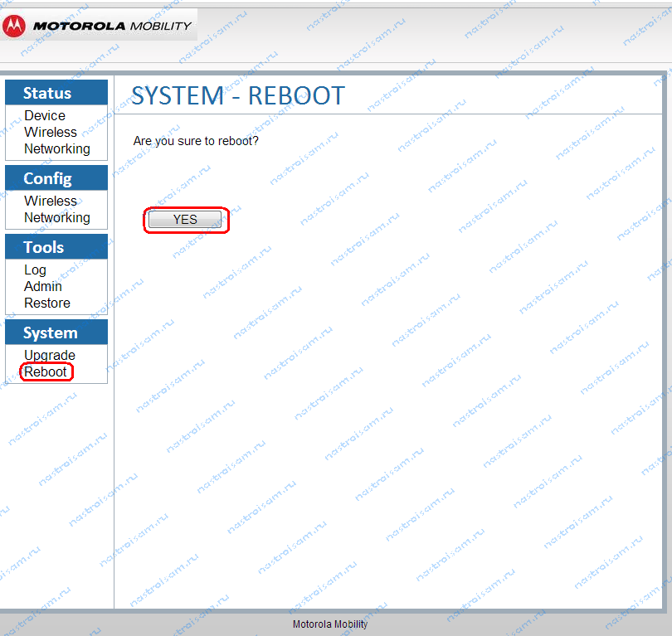Select Reboot in the System menu

[46, 372]
